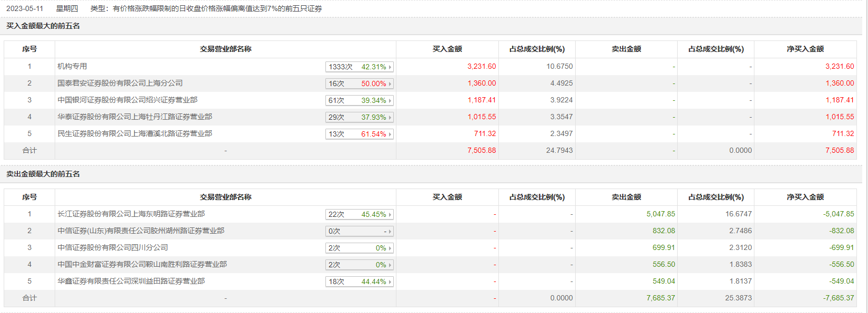Click 中国银河证券绍兴证券营业部 link
868x313 pixels.
tap(127, 100)
